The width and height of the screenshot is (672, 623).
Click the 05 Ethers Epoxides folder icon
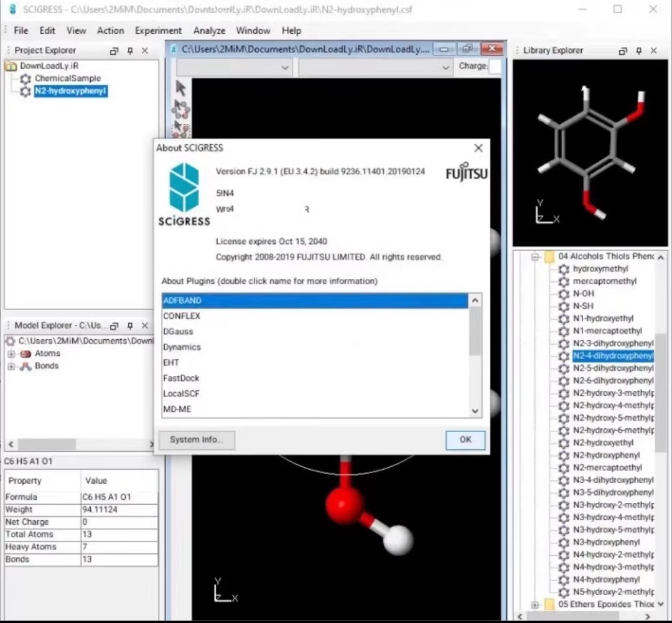click(x=549, y=604)
